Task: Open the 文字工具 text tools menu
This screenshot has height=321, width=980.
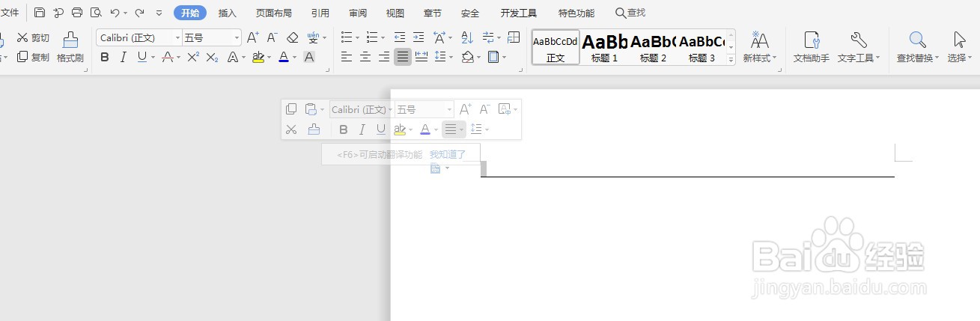Action: [x=859, y=47]
